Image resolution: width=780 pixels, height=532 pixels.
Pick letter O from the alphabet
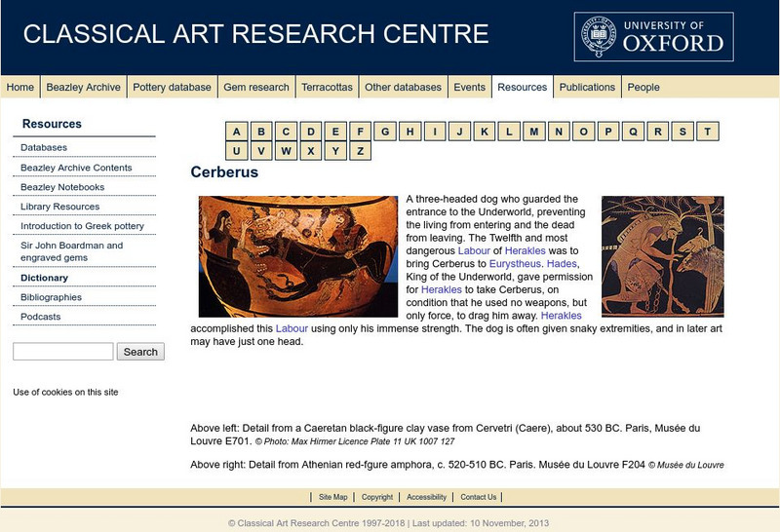point(583,132)
